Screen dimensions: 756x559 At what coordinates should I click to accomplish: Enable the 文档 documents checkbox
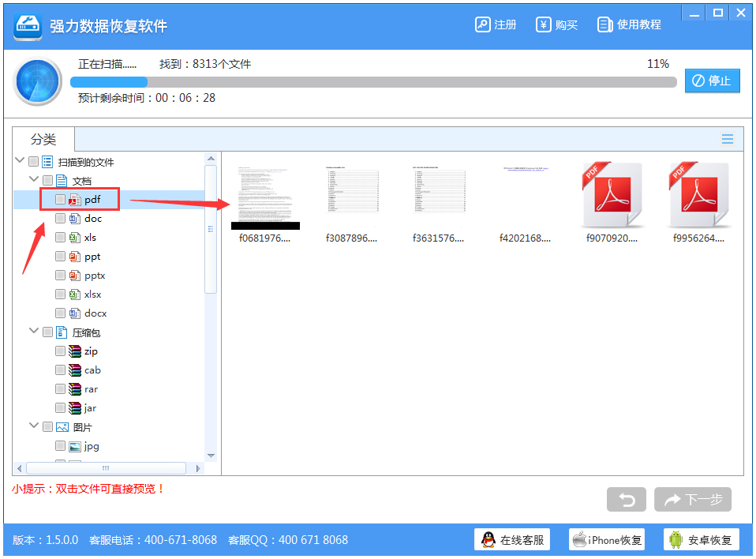[x=47, y=180]
